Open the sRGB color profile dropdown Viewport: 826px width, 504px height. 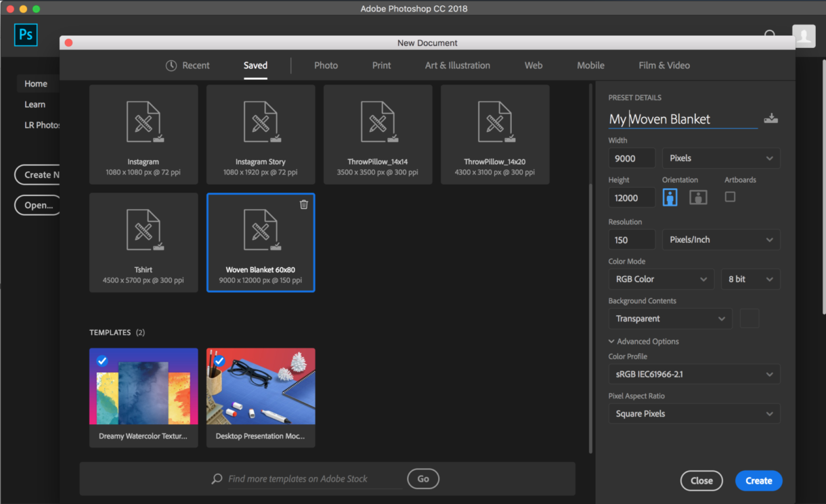(694, 374)
